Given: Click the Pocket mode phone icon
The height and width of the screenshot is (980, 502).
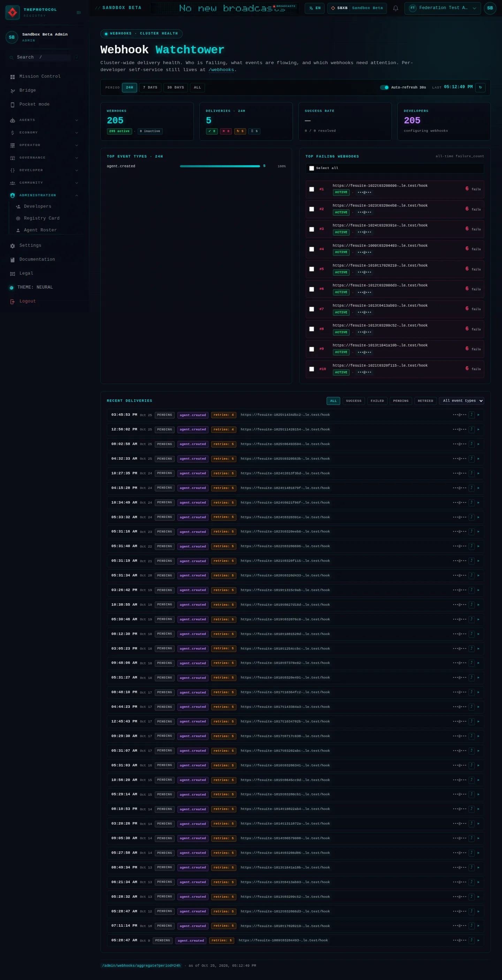Looking at the screenshot, I should (13, 105).
